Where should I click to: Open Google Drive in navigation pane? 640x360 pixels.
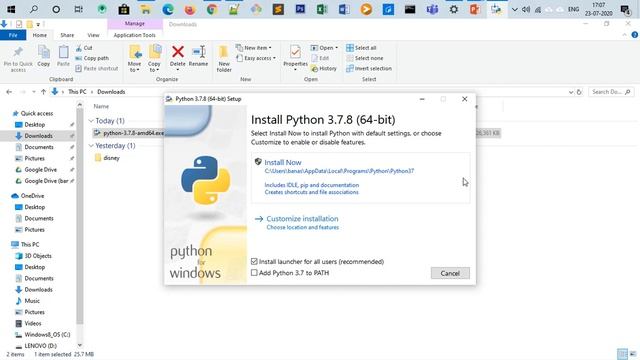point(40,169)
